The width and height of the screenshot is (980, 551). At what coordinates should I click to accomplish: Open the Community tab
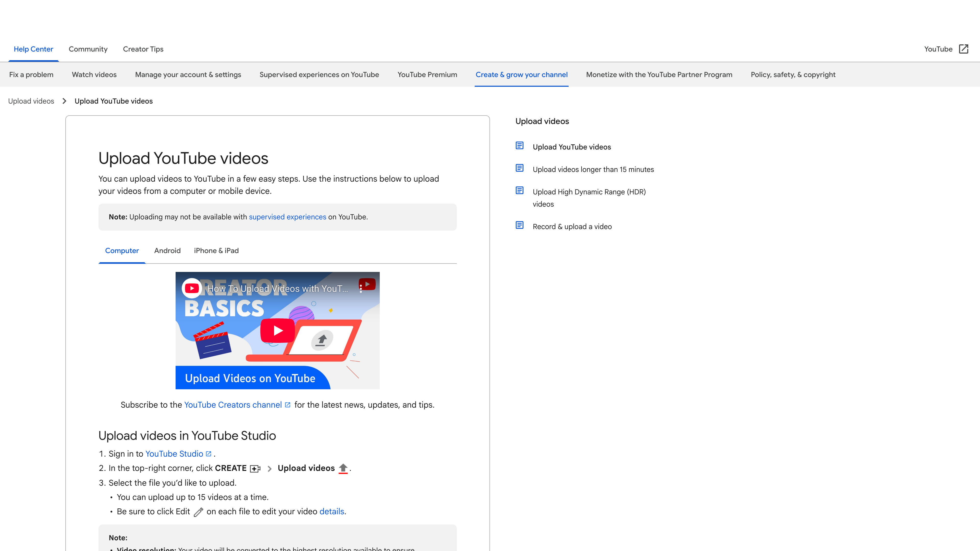[88, 49]
